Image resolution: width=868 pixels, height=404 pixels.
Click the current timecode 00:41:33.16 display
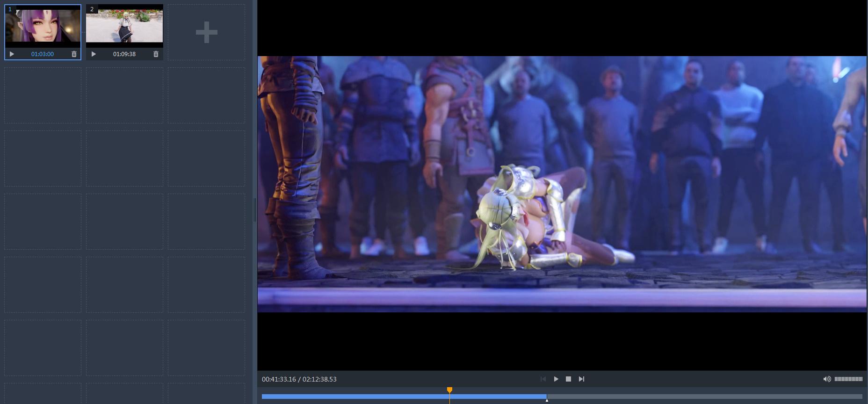coord(279,379)
